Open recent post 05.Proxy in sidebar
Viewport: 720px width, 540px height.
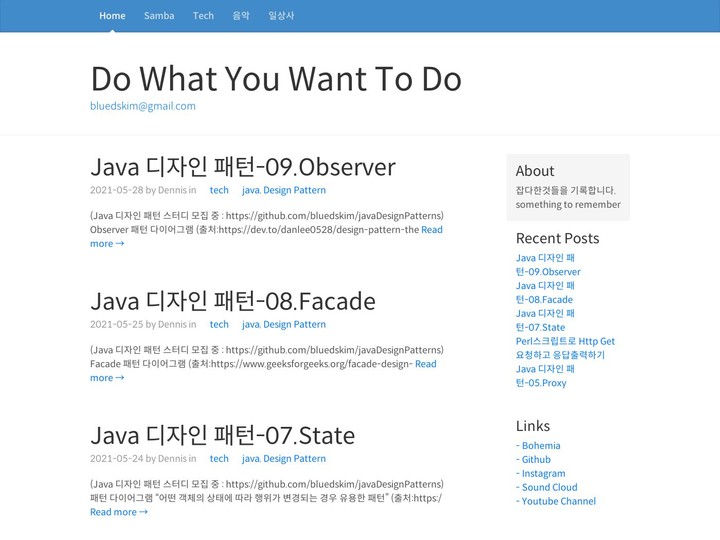545,376
